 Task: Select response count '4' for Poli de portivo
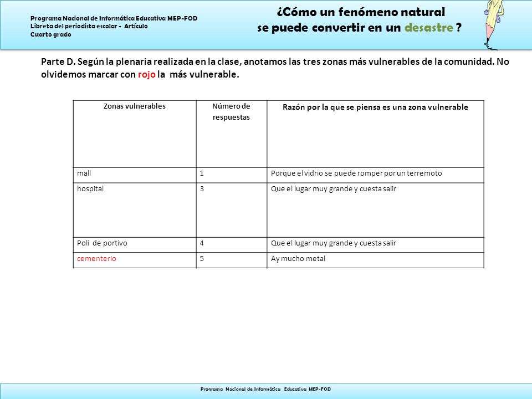pyautogui.click(x=232, y=245)
